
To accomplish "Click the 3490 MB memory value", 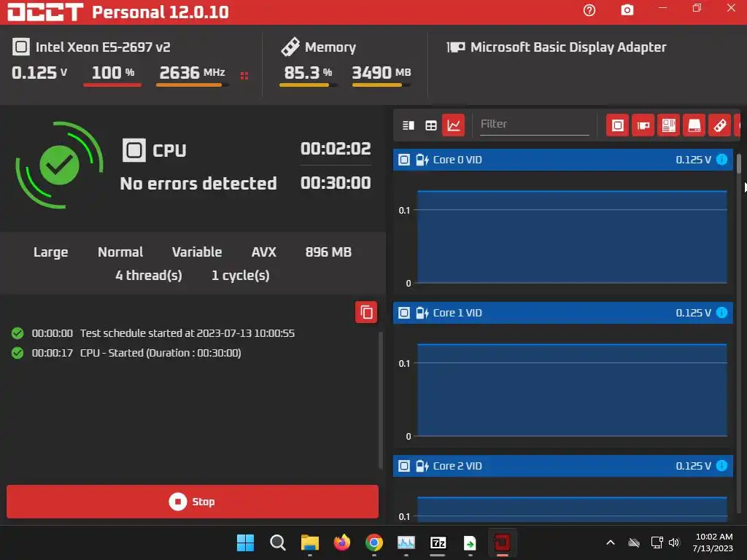I will [x=381, y=73].
